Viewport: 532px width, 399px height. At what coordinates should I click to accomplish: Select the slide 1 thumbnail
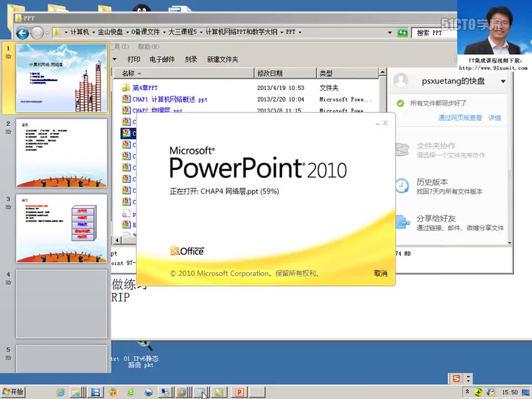point(61,78)
